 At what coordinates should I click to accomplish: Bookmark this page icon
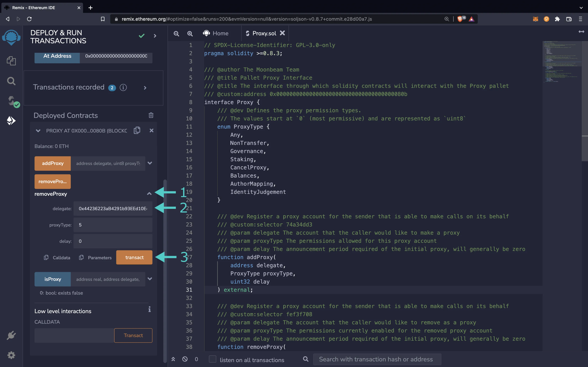tap(103, 19)
